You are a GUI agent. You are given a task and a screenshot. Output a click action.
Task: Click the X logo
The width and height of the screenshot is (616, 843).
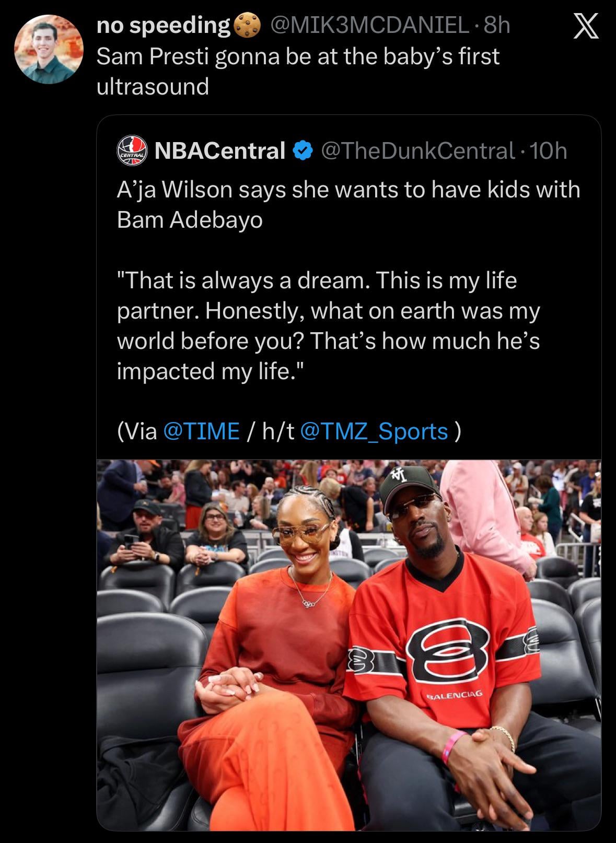(586, 27)
